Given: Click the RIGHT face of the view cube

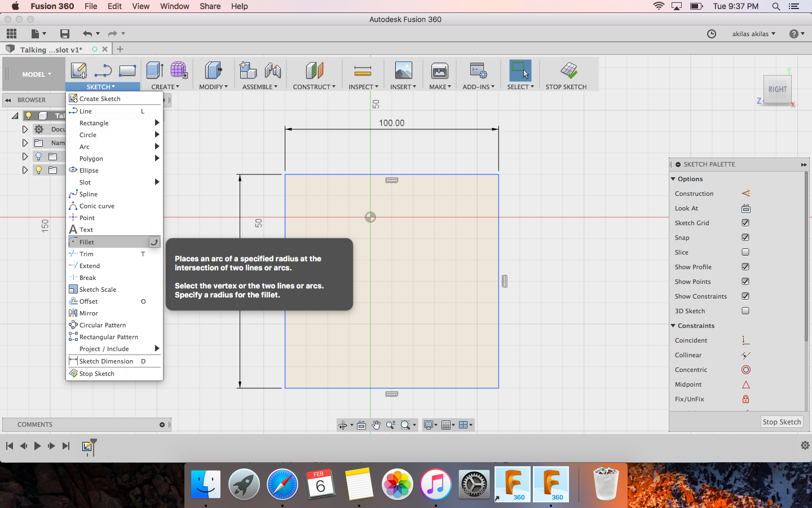Looking at the screenshot, I should [777, 89].
